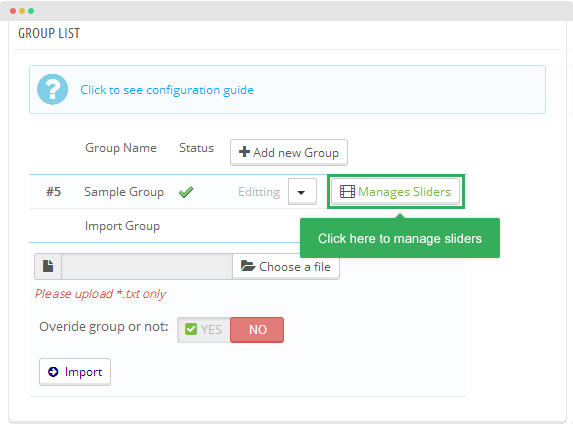
Task: Click the open folder icon on Choose a file
Action: (248, 266)
